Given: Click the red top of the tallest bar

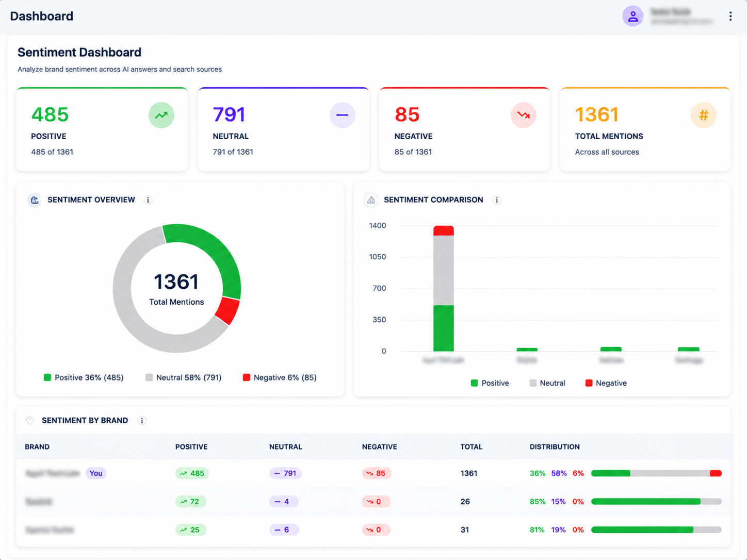Looking at the screenshot, I should pos(444,230).
